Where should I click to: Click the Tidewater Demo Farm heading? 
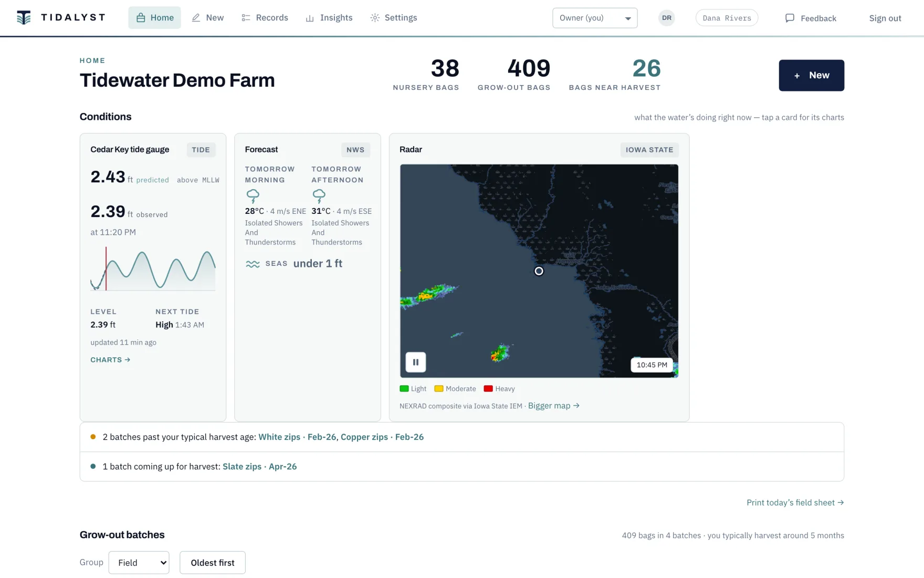click(x=177, y=80)
